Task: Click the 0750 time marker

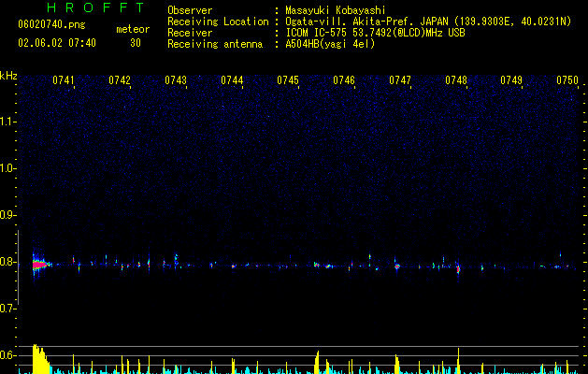Action: pos(567,80)
